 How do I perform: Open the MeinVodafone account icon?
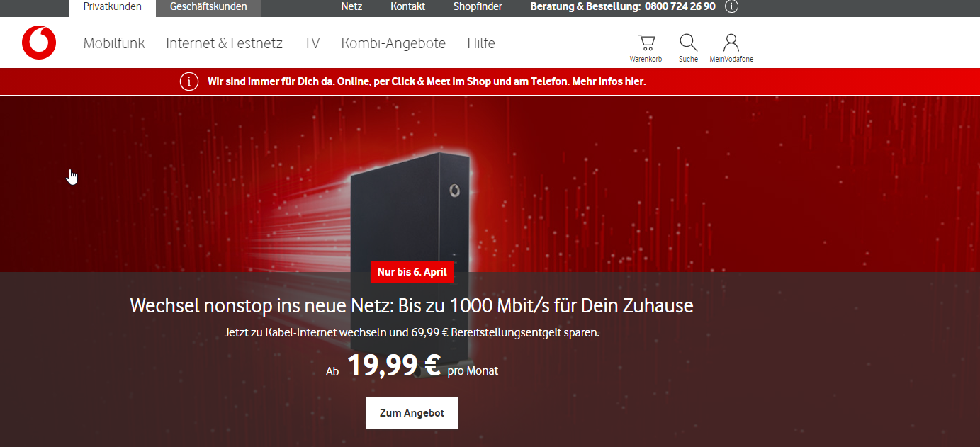click(x=731, y=43)
